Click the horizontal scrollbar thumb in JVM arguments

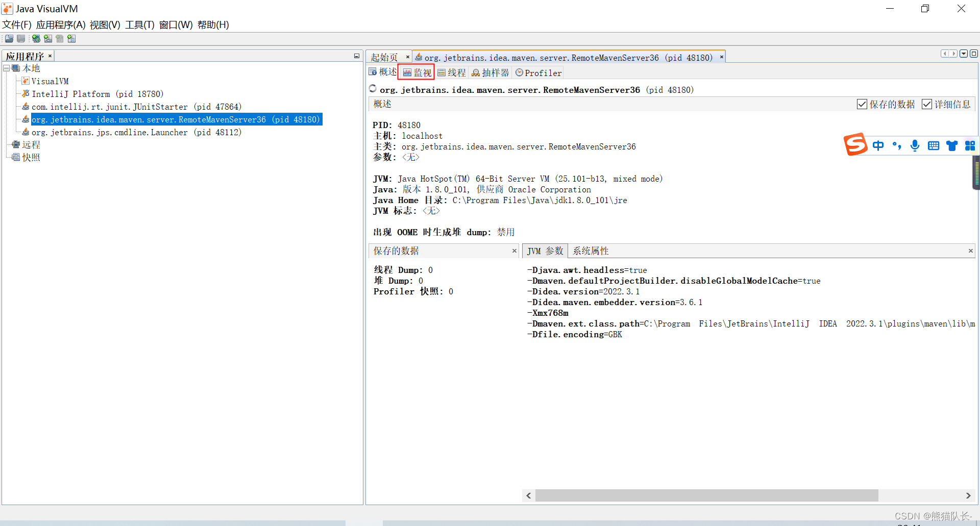click(x=706, y=495)
